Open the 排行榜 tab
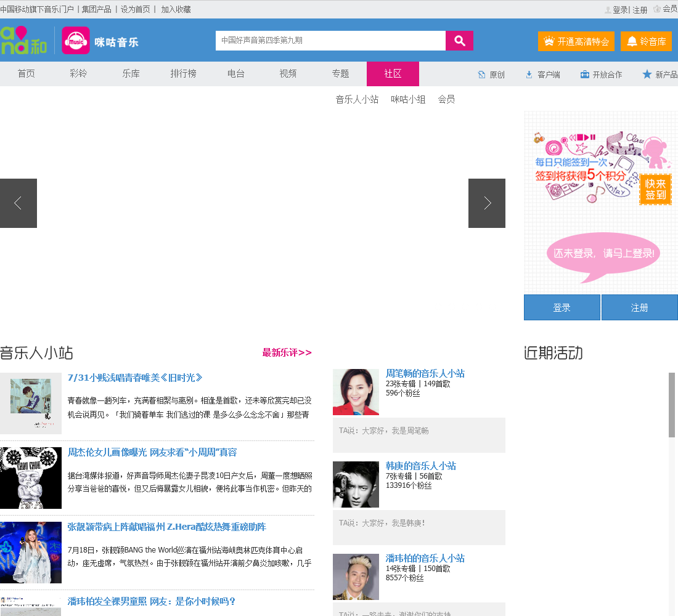Image resolution: width=678 pixels, height=616 pixels. [183, 73]
